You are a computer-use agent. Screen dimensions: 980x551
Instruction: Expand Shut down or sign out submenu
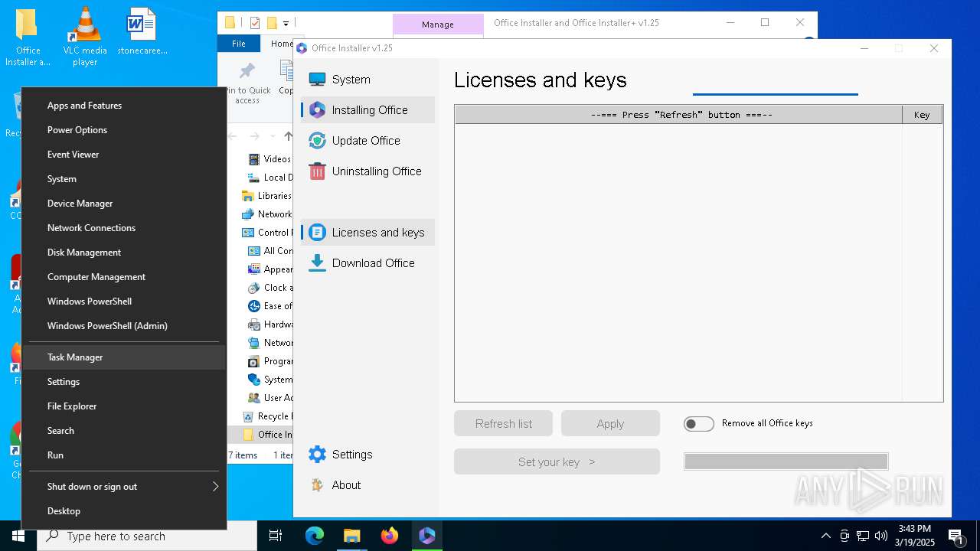click(124, 487)
